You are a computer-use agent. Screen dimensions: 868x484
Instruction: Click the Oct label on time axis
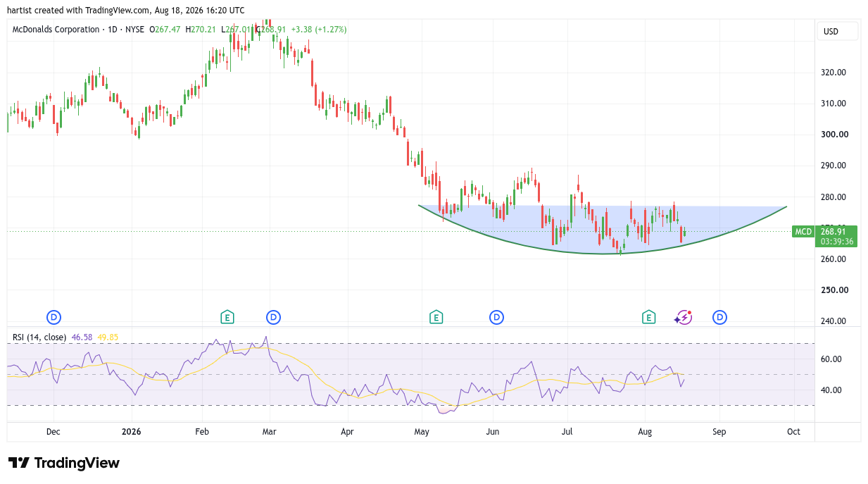[793, 431]
